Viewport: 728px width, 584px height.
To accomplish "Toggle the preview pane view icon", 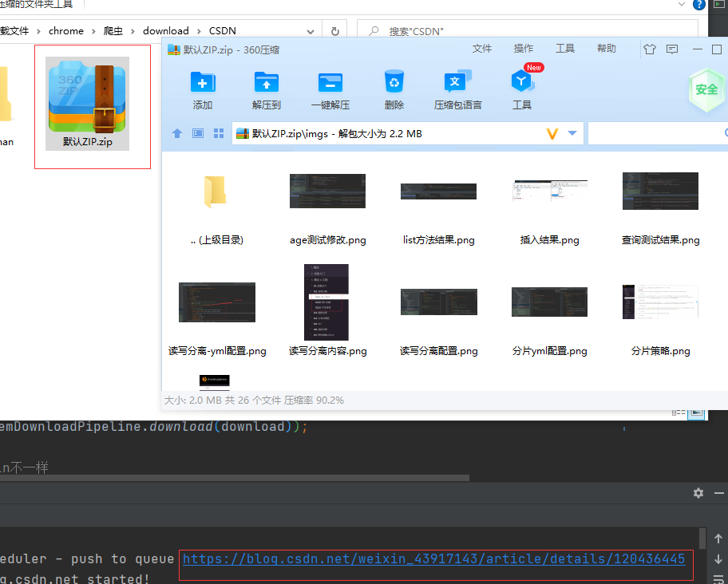I will 196,133.
